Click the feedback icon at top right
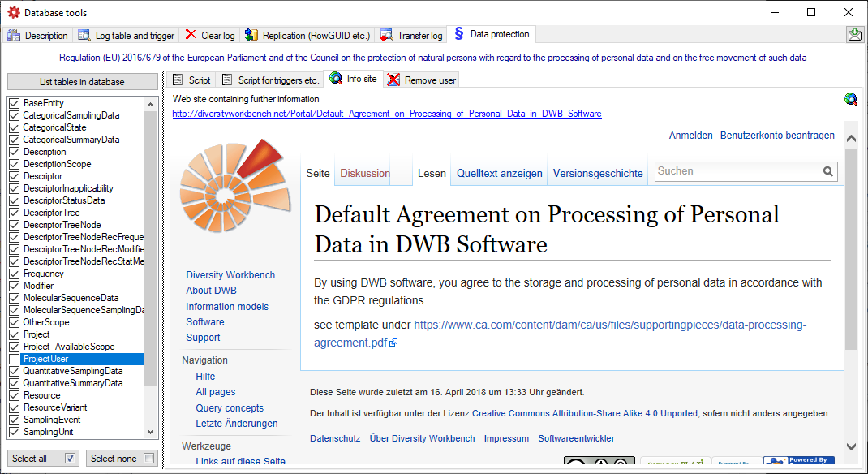 855,35
